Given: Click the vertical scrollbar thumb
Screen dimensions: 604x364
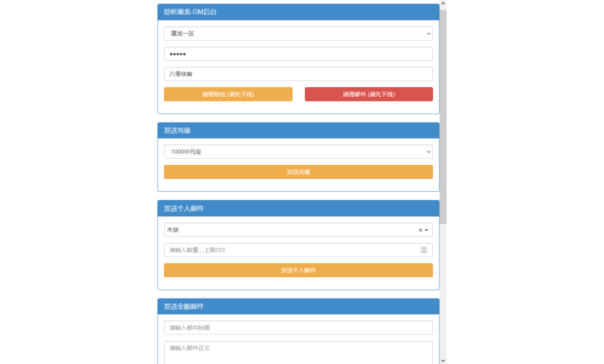Looking at the screenshot, I should (443, 117).
